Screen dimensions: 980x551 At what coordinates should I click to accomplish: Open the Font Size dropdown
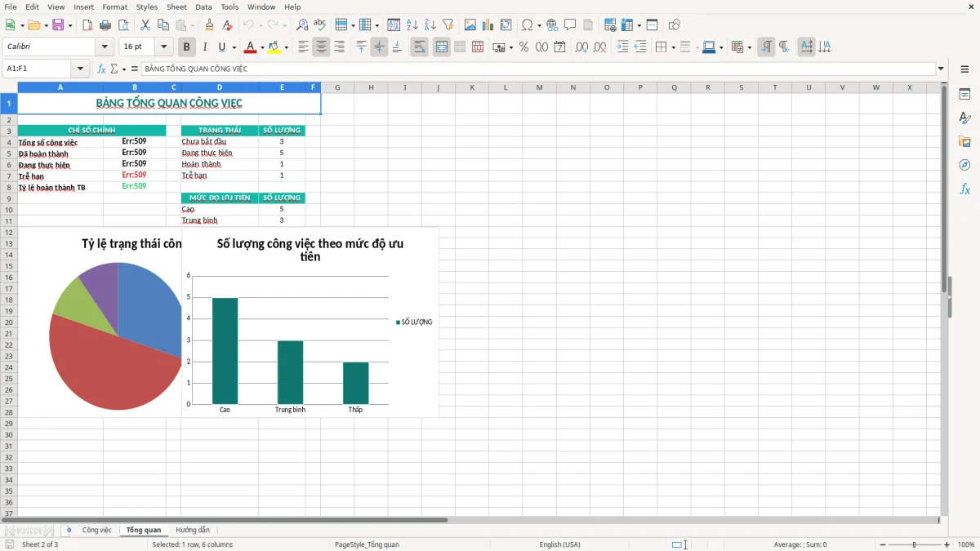click(164, 47)
